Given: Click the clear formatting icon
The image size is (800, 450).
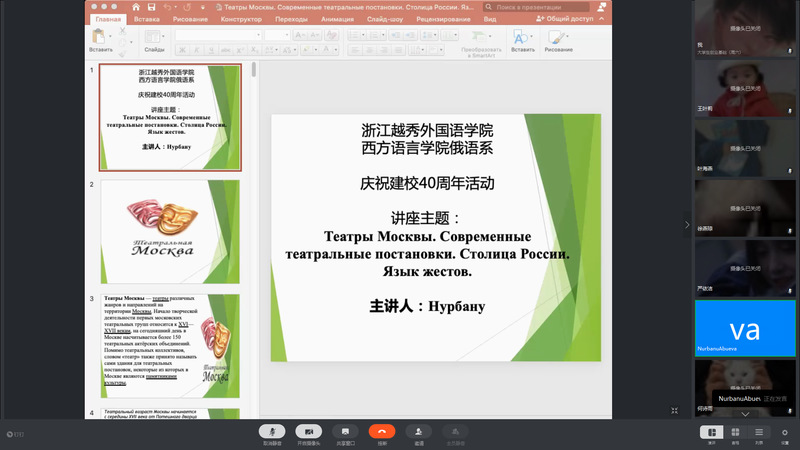Looking at the screenshot, I should point(332,35).
